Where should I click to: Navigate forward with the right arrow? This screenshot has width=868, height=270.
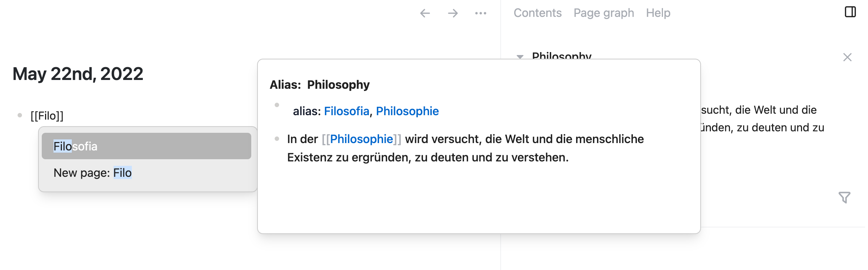pos(453,13)
